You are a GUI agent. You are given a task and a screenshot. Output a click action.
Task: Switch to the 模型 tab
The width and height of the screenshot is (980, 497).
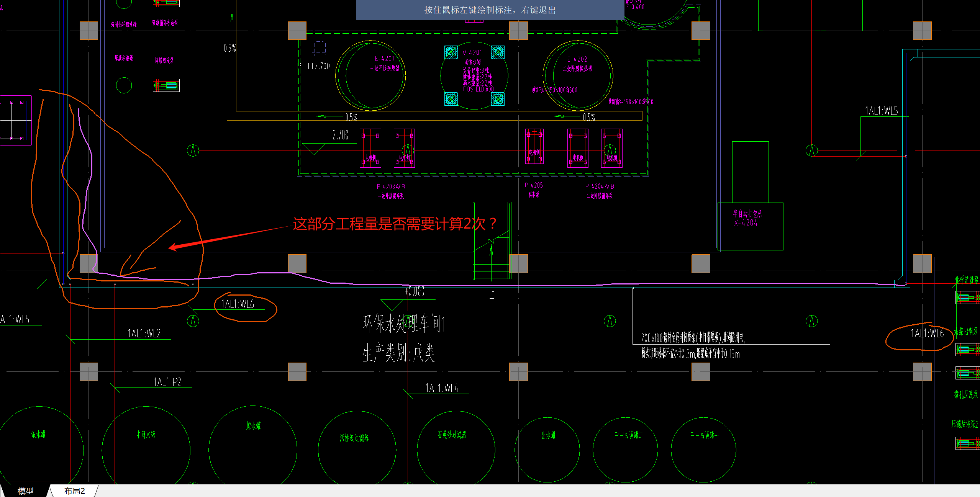25,491
